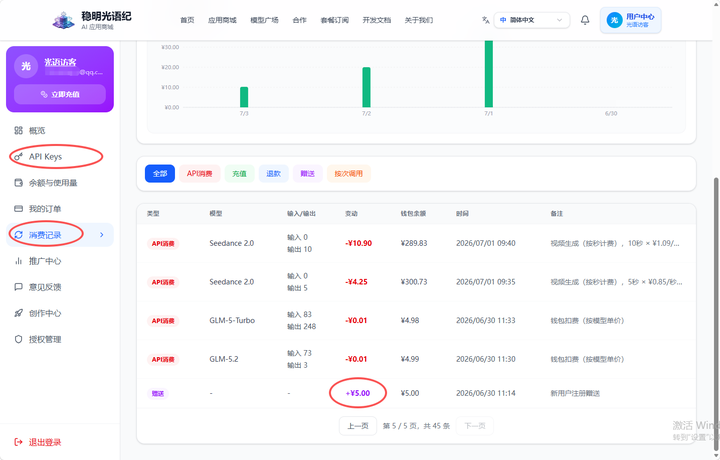Open 余额与使用量 sidebar label
The image size is (720, 460).
(53, 183)
